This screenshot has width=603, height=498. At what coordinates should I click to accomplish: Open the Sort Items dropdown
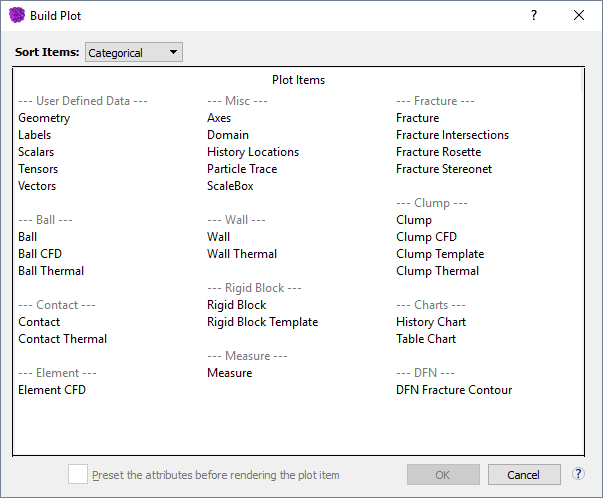pyautogui.click(x=134, y=52)
